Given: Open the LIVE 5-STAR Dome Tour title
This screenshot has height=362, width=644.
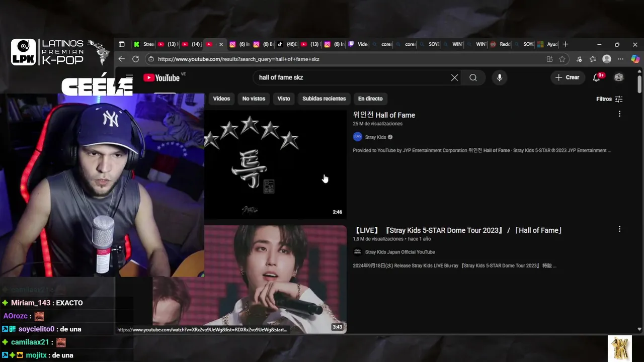Looking at the screenshot, I should [458, 230].
